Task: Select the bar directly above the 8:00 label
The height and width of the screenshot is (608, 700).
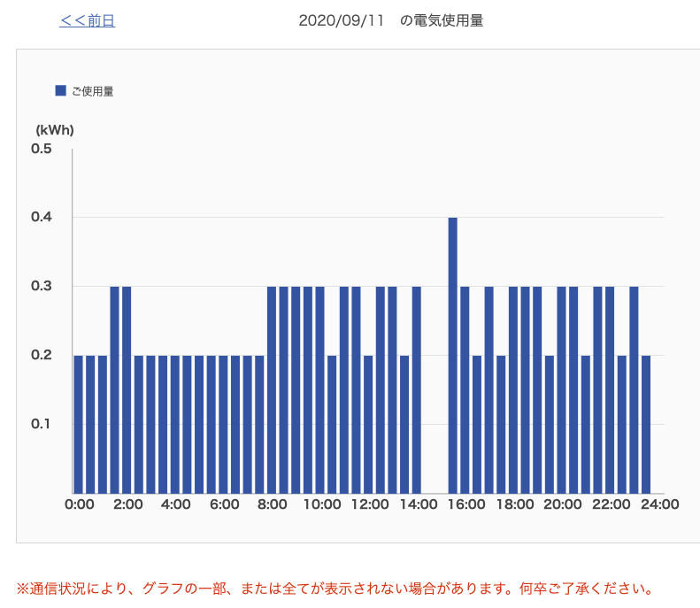Action: tap(272, 389)
